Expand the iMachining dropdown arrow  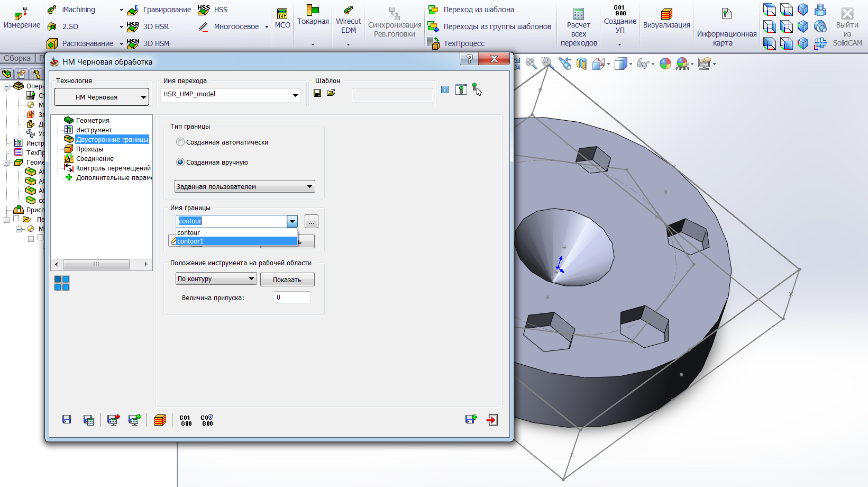(121, 10)
